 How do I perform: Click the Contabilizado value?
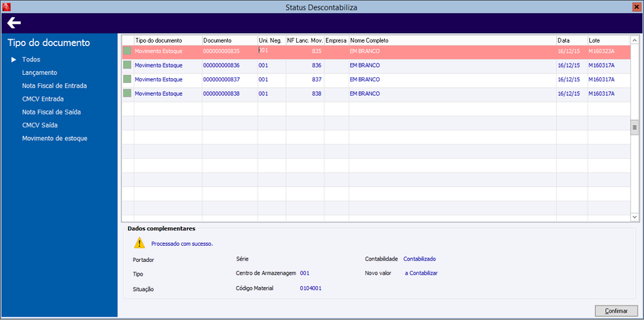[x=419, y=259]
